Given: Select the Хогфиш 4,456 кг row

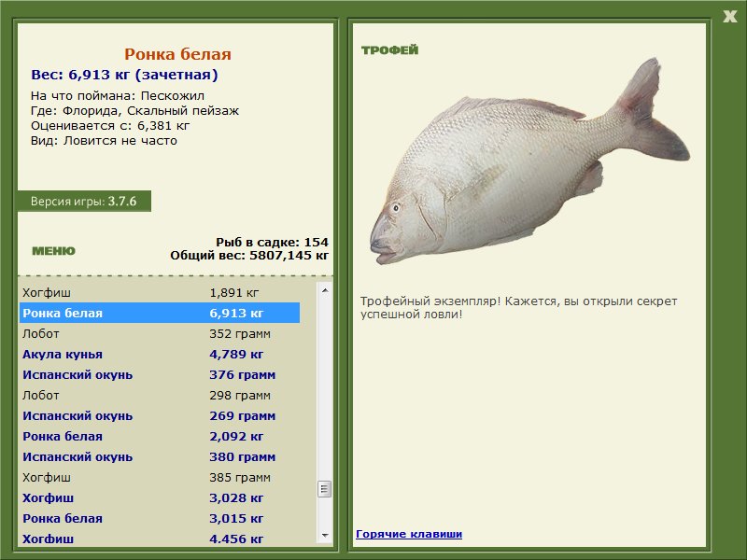Looking at the screenshot, I should (160, 539).
